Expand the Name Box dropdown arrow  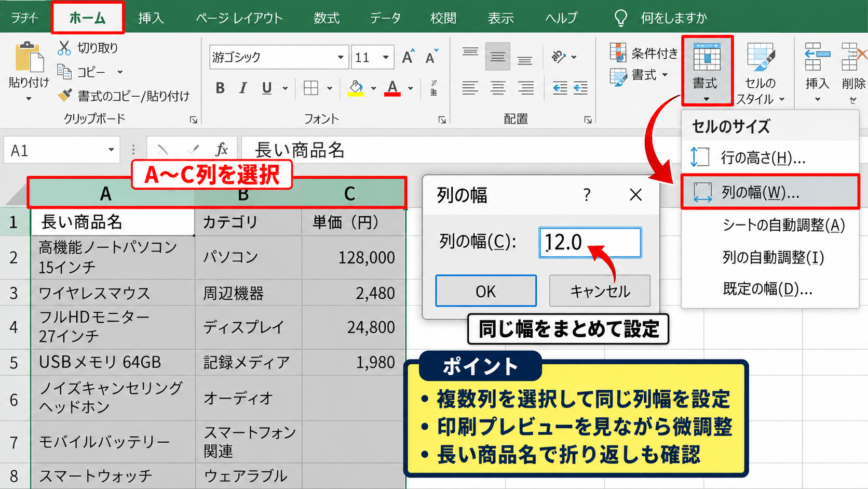(111, 150)
